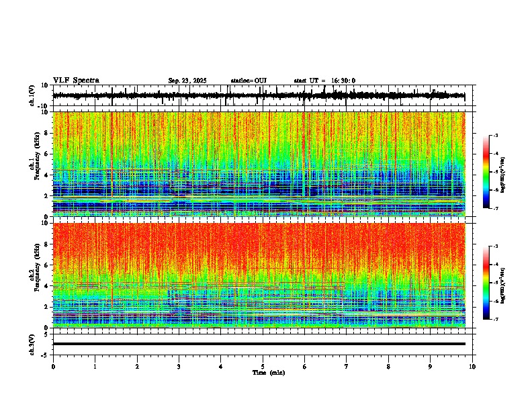Click the "-3" label on ch.1 colorbar
The height and width of the screenshot is (411, 532).
pyautogui.click(x=496, y=135)
